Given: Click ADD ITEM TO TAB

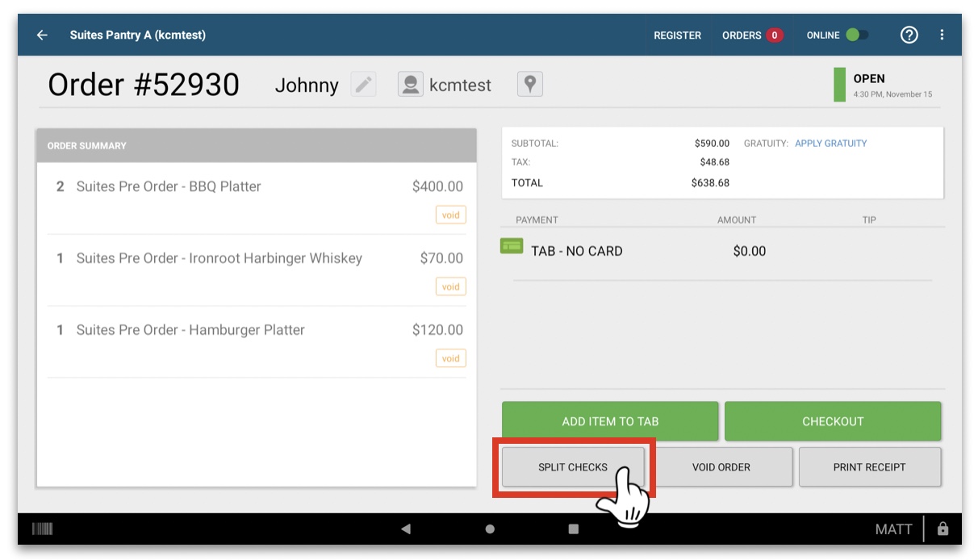Looking at the screenshot, I should [x=610, y=420].
